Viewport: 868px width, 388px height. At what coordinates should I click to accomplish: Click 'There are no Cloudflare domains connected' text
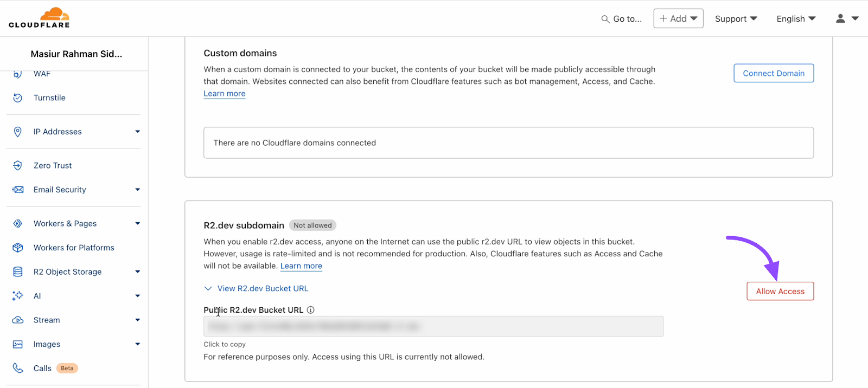click(295, 143)
